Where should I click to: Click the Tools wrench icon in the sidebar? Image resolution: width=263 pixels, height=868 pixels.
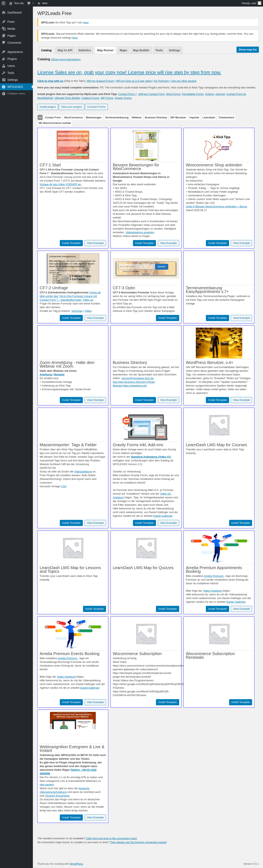[x=4, y=73]
